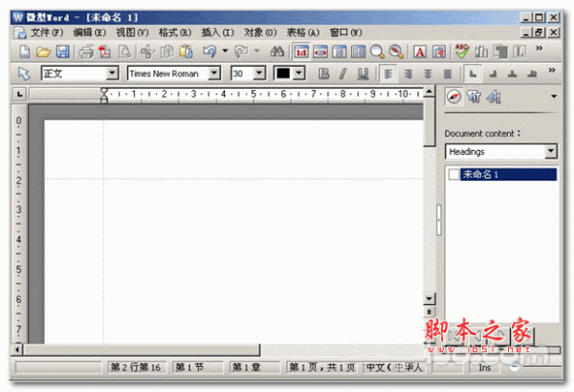Open Find with the binoculars icon
Image resolution: width=574 pixels, height=392 pixels.
(276, 52)
